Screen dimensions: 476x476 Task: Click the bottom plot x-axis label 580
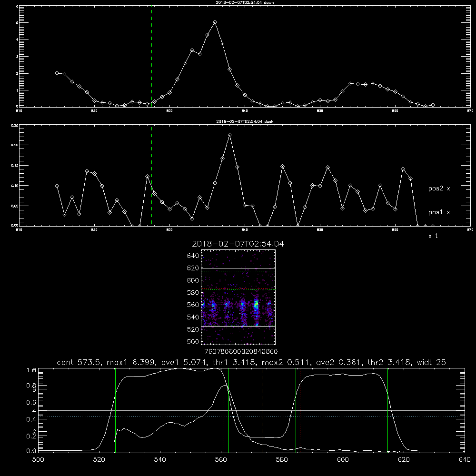pos(282,460)
